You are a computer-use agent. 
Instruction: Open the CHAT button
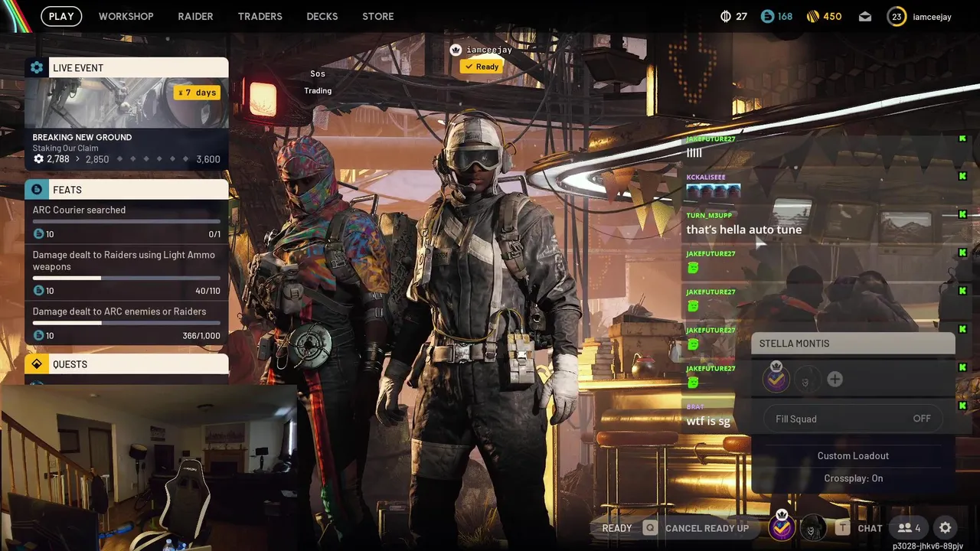pyautogui.click(x=870, y=528)
